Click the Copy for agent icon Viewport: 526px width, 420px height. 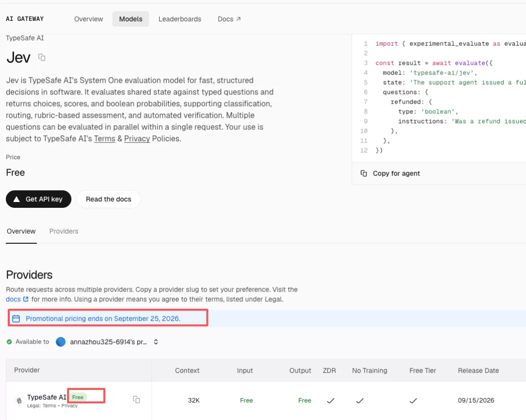(x=364, y=173)
